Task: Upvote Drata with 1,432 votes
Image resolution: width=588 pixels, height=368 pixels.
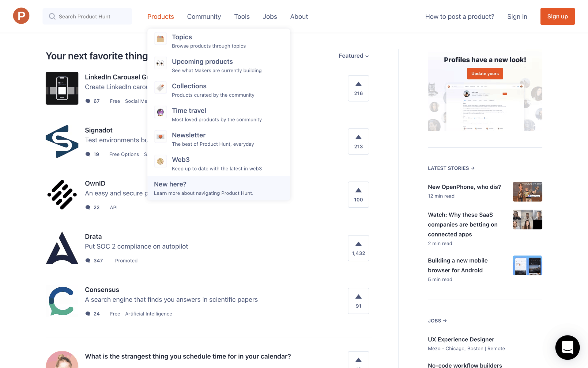Action: click(x=358, y=248)
